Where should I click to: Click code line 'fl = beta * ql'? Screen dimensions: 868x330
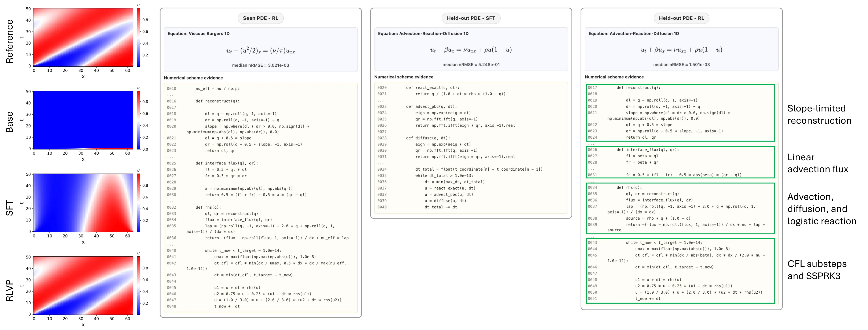tap(642, 156)
